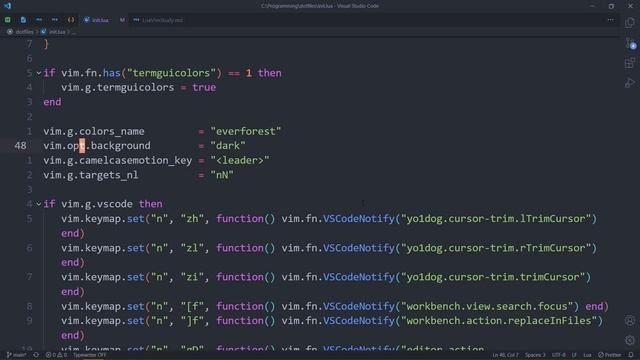Click the 'Ln 48, Col 7' cursor position
The image size is (640, 360).
(505, 355)
